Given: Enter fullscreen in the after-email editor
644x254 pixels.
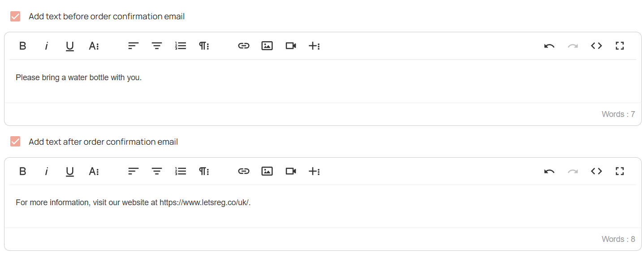Looking at the screenshot, I should coord(620,171).
